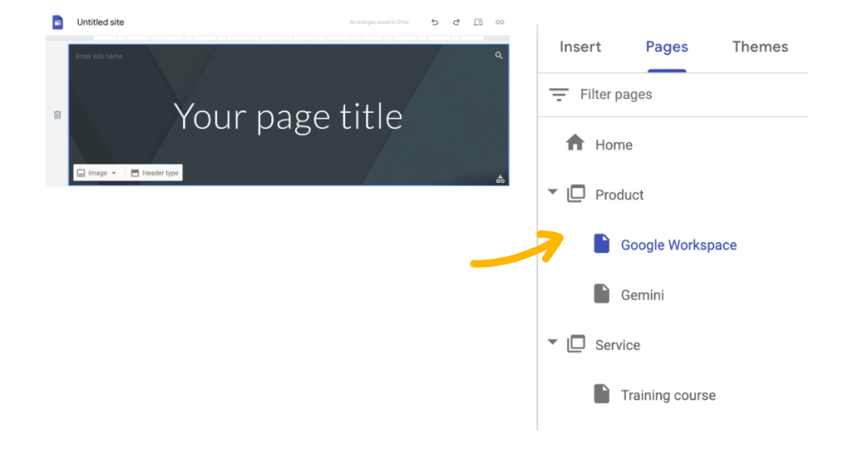Viewport: 868px width, 454px height.
Task: Undo the last change
Action: 435,22
